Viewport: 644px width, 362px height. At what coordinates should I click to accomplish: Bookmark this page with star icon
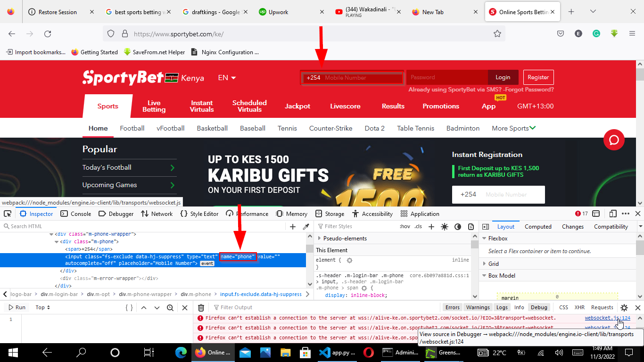(x=497, y=33)
